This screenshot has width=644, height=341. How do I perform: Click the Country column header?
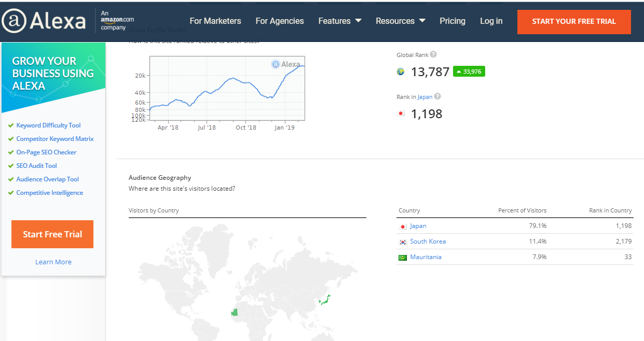click(x=409, y=210)
